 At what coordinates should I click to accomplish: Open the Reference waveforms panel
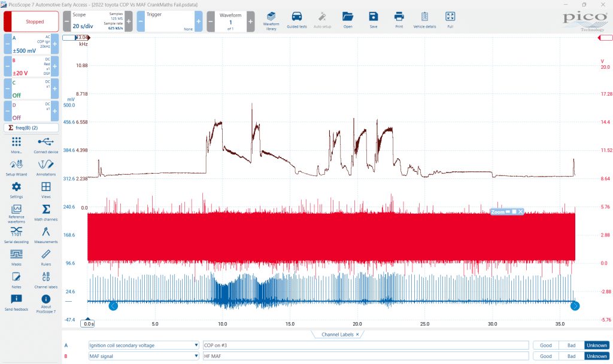pyautogui.click(x=16, y=214)
